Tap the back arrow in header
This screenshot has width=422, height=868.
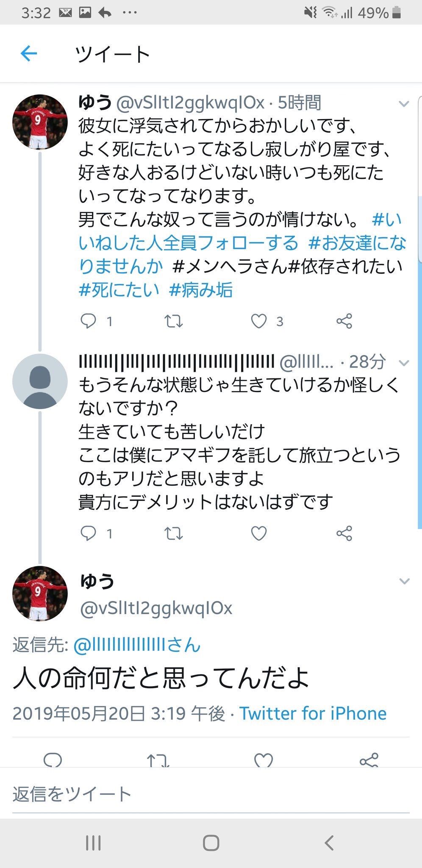coord(29,54)
